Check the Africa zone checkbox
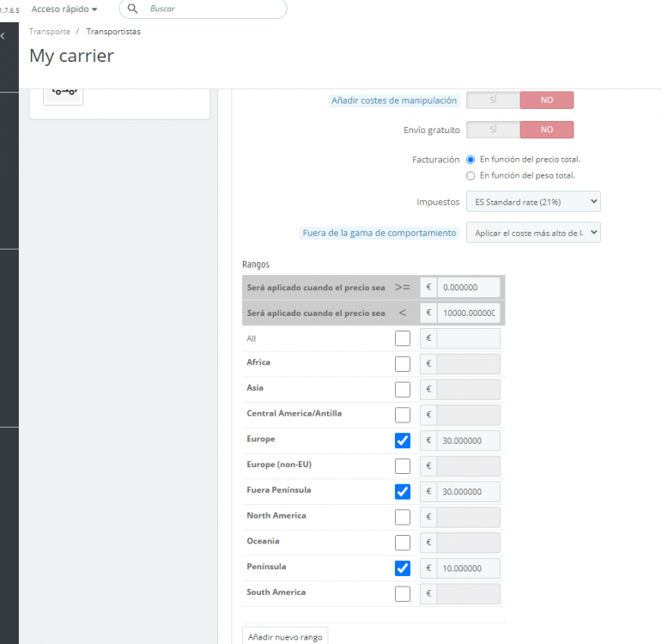The height and width of the screenshot is (644, 662). 403,363
